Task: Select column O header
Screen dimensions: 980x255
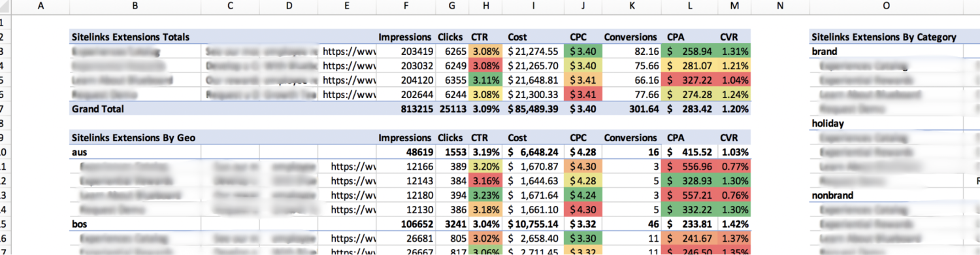Action: click(886, 6)
